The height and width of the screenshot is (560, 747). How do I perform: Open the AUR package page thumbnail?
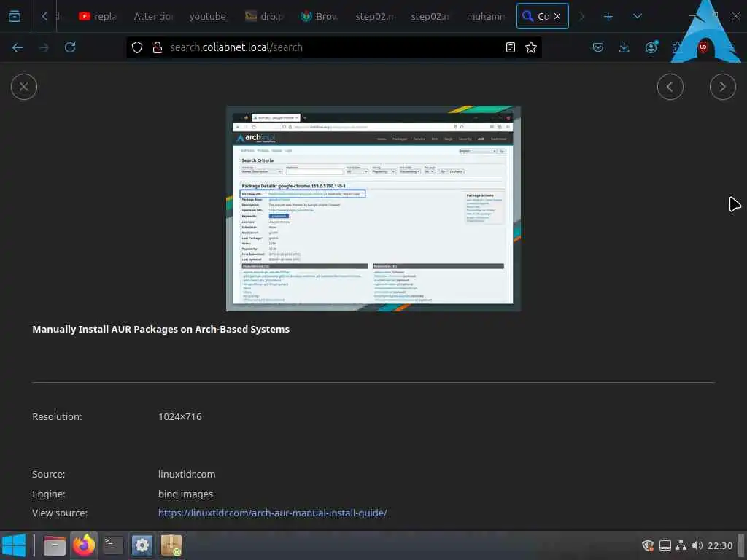373,209
